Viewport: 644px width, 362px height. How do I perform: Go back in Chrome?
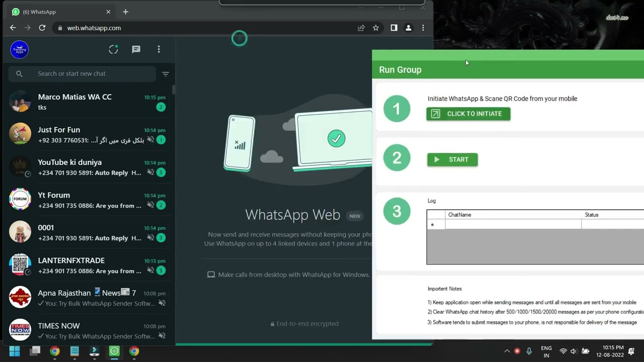click(x=13, y=28)
